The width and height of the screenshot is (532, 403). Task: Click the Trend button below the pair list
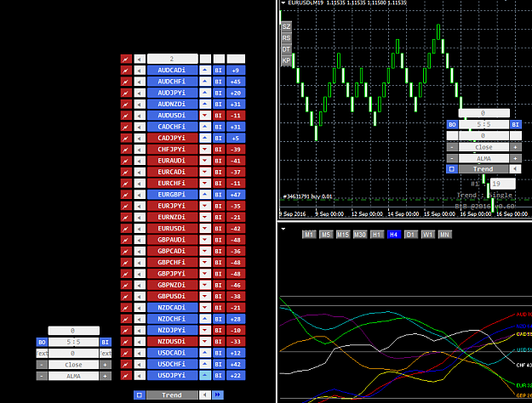pos(172,394)
